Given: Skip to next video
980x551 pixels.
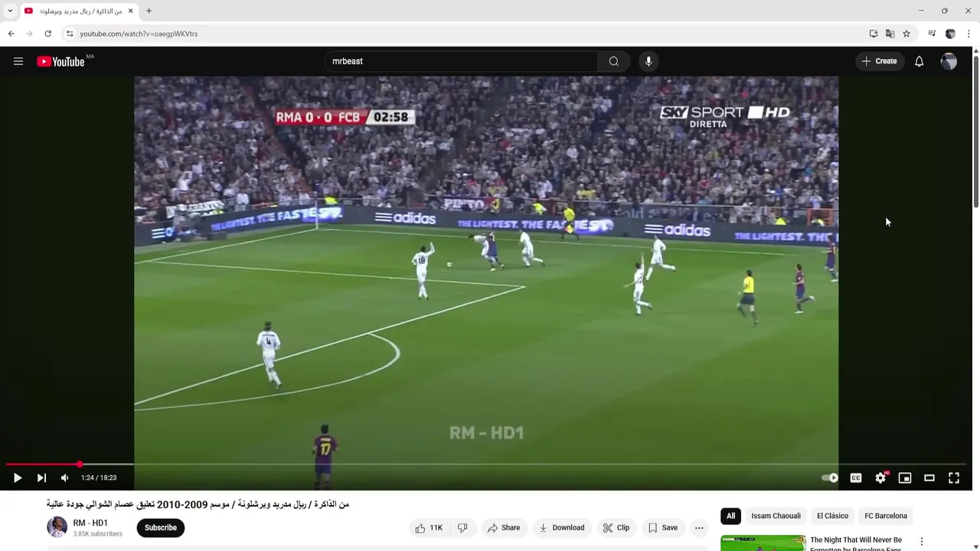Looking at the screenshot, I should click(41, 478).
